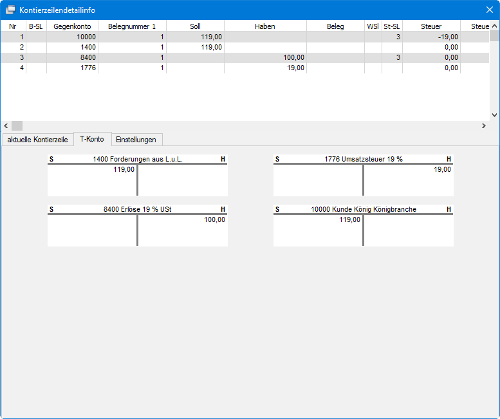Click the Kontierzeilendetailinfo window icon
500x419 pixels.
click(x=11, y=10)
